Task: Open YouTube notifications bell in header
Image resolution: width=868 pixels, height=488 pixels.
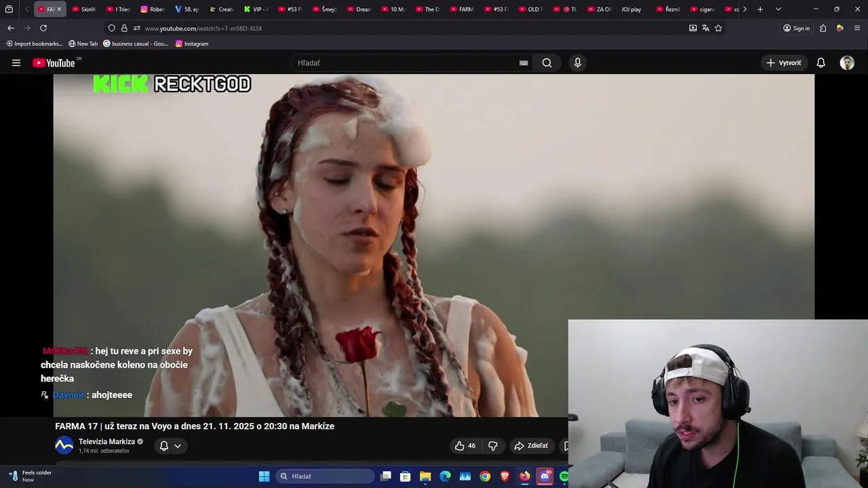Action: 821,63
